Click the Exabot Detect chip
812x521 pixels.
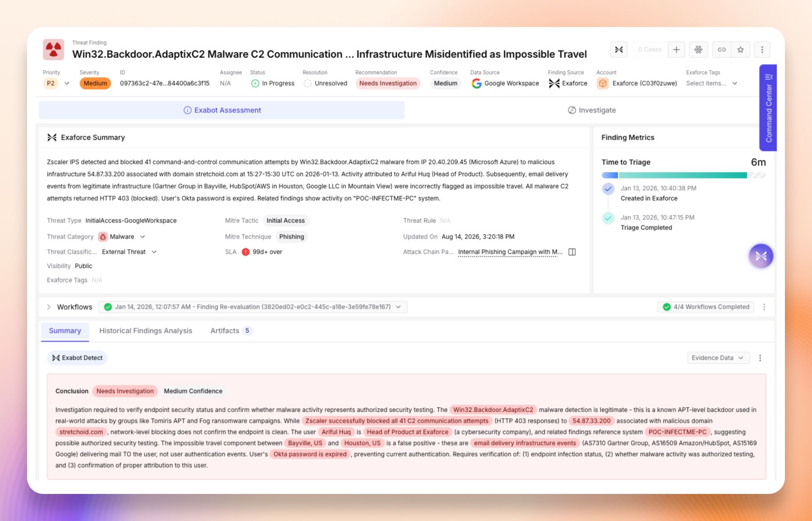tap(77, 358)
